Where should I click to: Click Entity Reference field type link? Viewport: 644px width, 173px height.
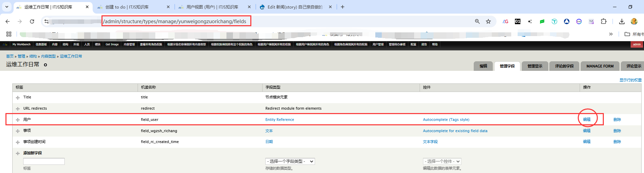pos(280,120)
